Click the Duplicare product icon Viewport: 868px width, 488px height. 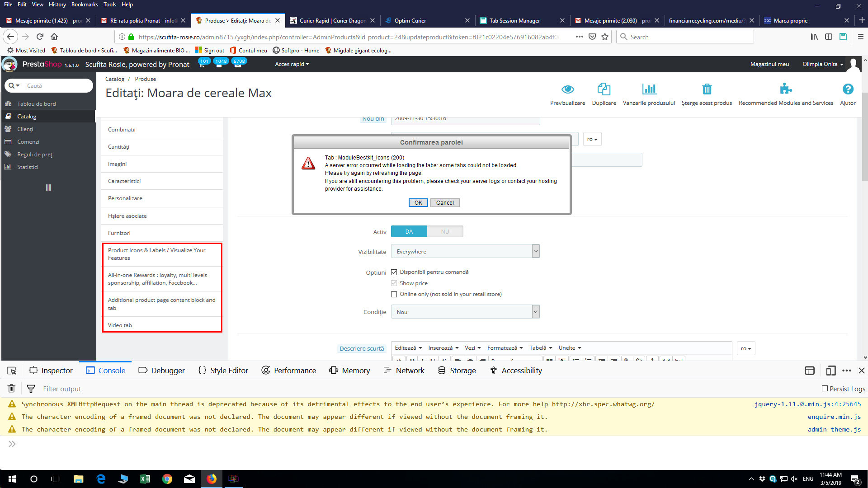tap(604, 89)
